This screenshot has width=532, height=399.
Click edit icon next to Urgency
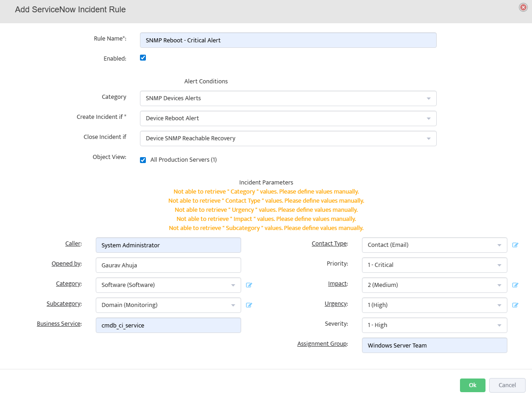515,305
